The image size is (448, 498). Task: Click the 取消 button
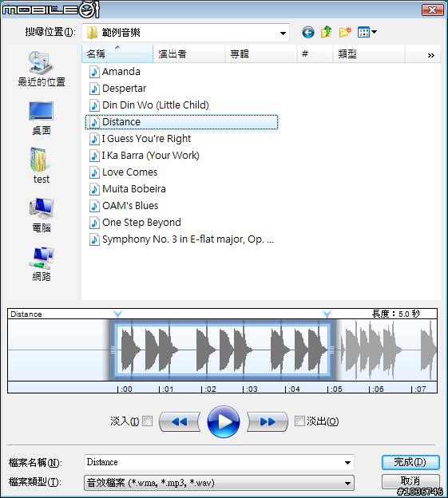pyautogui.click(x=410, y=481)
